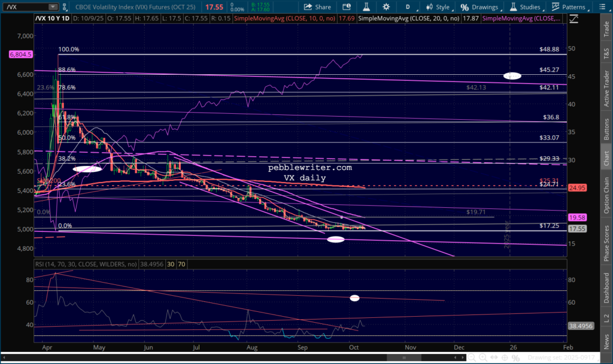The image size is (613, 364).
Task: Click the $33.07 Fibonacci level label
Action: (x=549, y=138)
